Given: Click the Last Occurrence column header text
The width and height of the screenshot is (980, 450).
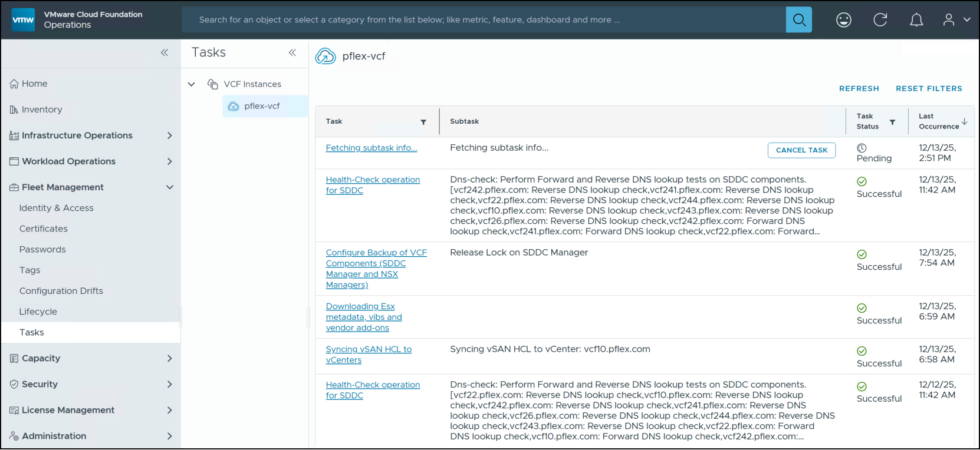Looking at the screenshot, I should (x=939, y=121).
